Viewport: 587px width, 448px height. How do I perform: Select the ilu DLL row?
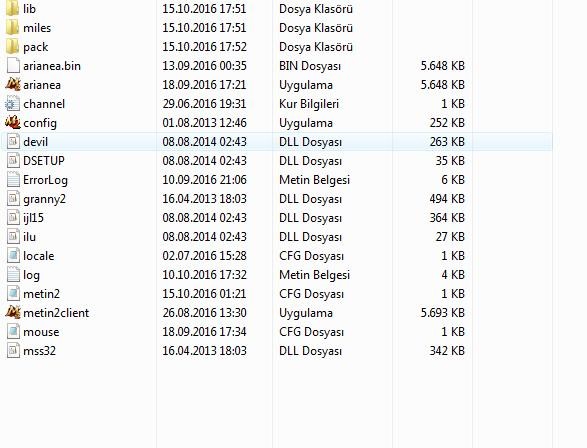[277, 237]
